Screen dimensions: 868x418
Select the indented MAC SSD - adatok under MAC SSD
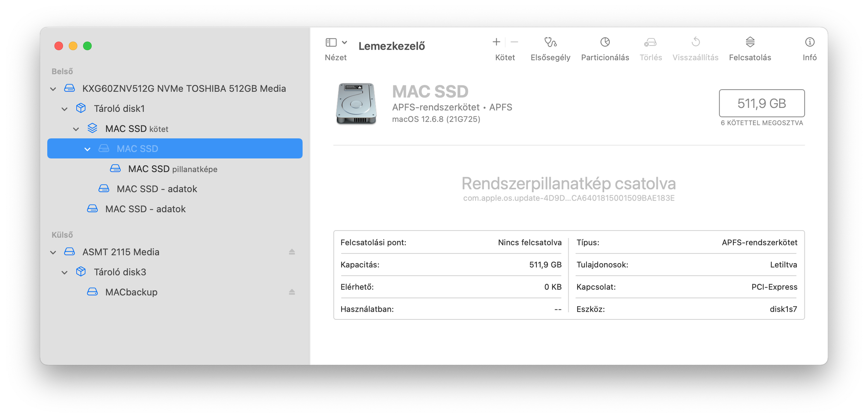[x=175, y=189]
